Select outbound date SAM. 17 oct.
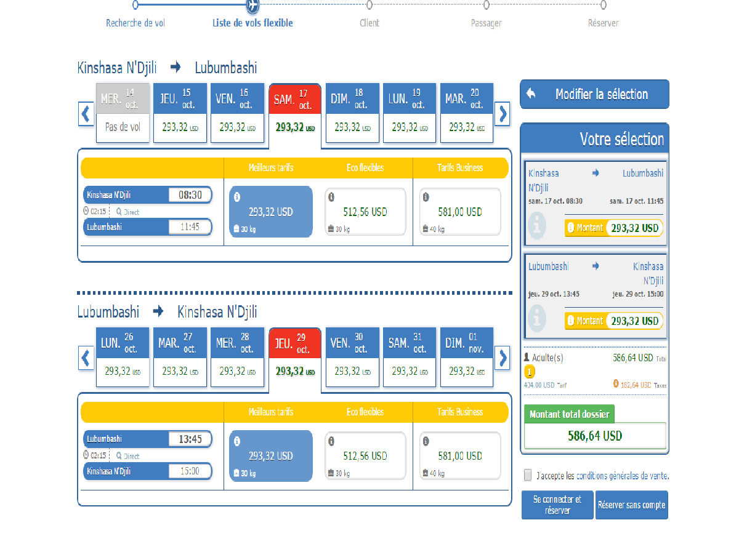The image size is (739, 560). 295,115
